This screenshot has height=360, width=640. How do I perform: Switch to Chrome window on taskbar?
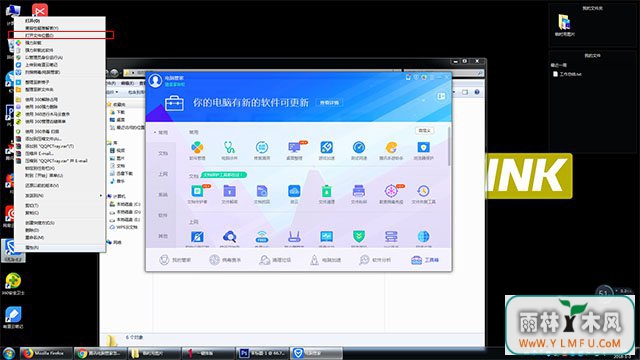[100, 353]
